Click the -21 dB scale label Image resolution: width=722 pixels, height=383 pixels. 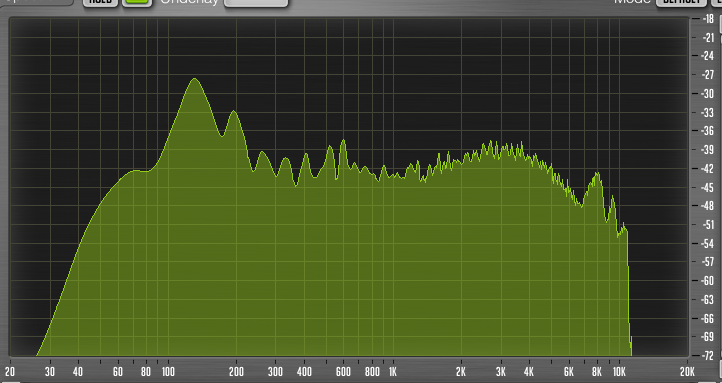click(708, 38)
